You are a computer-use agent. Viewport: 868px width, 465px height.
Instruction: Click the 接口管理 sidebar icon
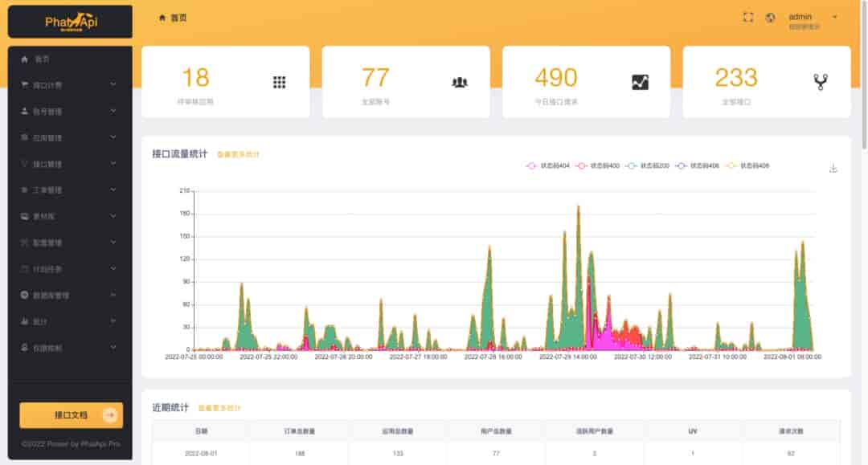pyautogui.click(x=24, y=164)
